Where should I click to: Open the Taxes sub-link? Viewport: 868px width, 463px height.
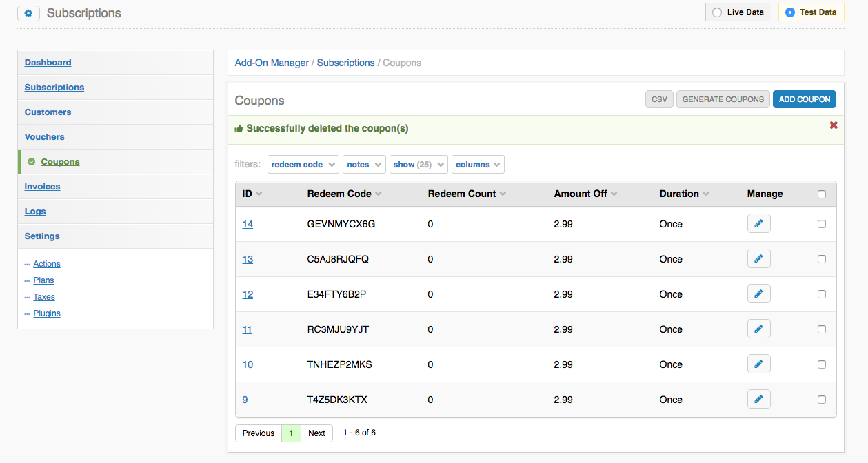(x=44, y=297)
